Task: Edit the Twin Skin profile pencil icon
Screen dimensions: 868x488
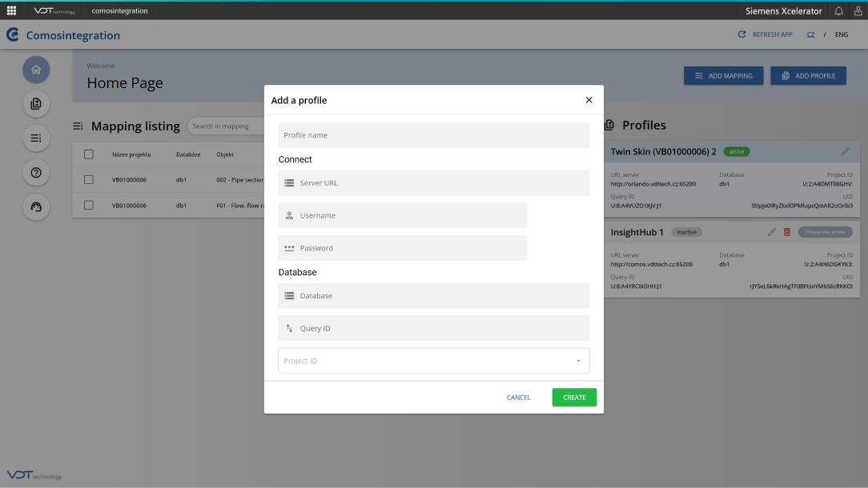Action: coord(845,151)
